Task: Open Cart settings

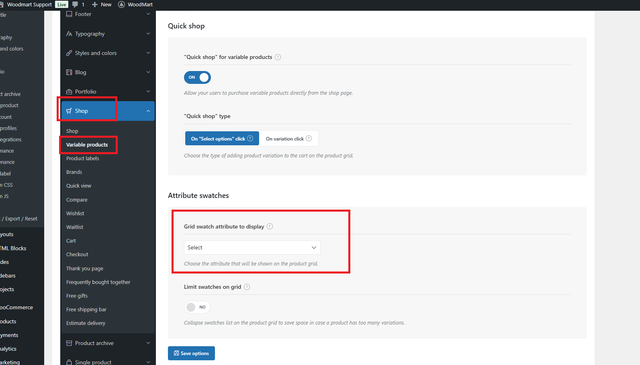Action: click(x=71, y=241)
